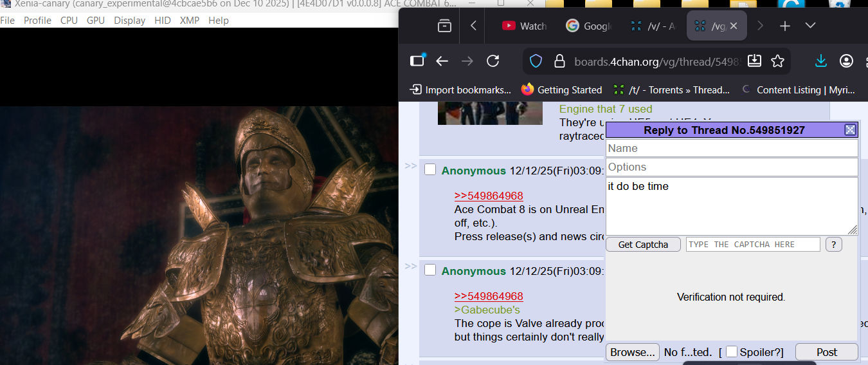The width and height of the screenshot is (868, 365).
Task: Click the captcha help question-mark button
Action: 834,245
